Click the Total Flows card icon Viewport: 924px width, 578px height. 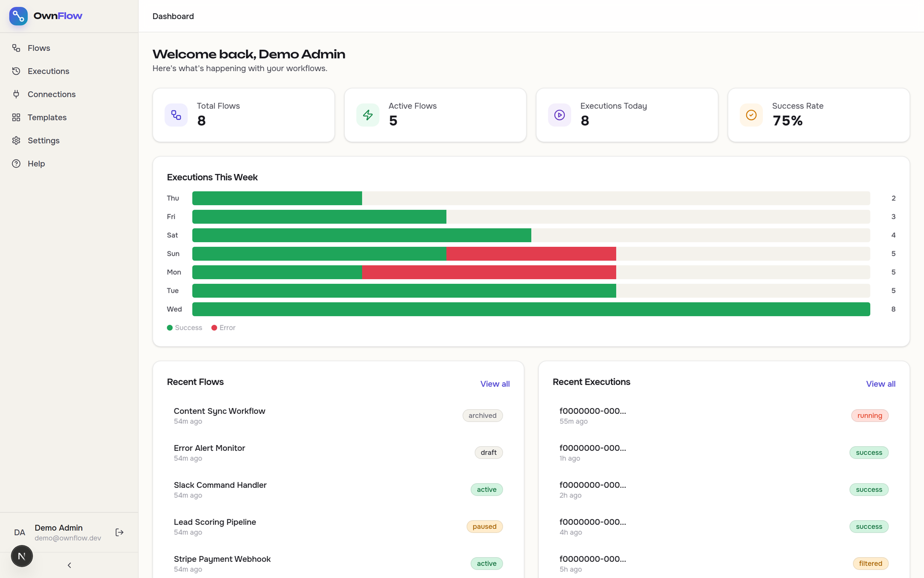pyautogui.click(x=176, y=115)
